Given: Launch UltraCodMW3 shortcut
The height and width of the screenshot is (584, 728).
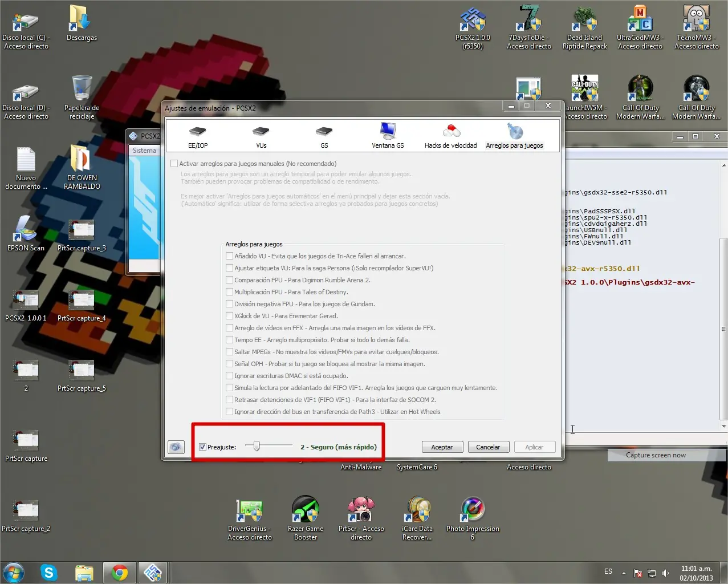Looking at the screenshot, I should 640,27.
